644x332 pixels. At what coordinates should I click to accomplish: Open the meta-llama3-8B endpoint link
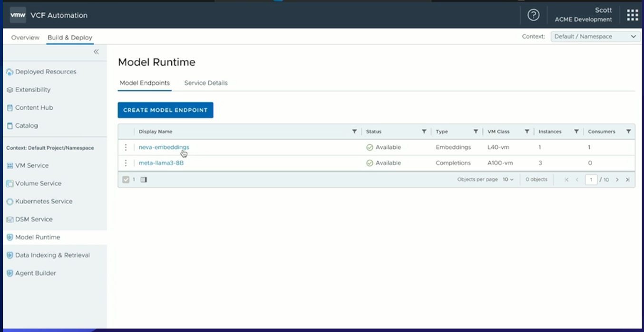[161, 163]
